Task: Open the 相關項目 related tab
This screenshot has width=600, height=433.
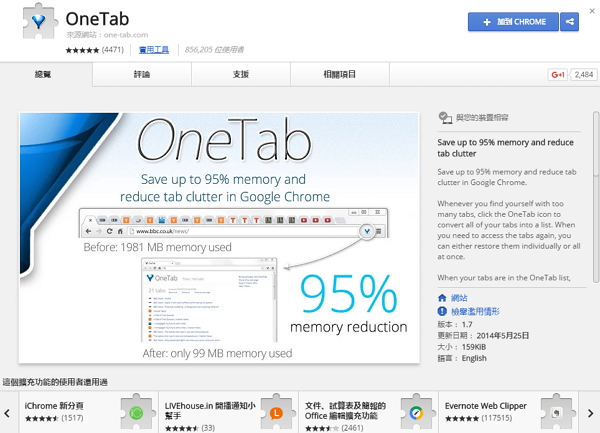Action: point(340,75)
